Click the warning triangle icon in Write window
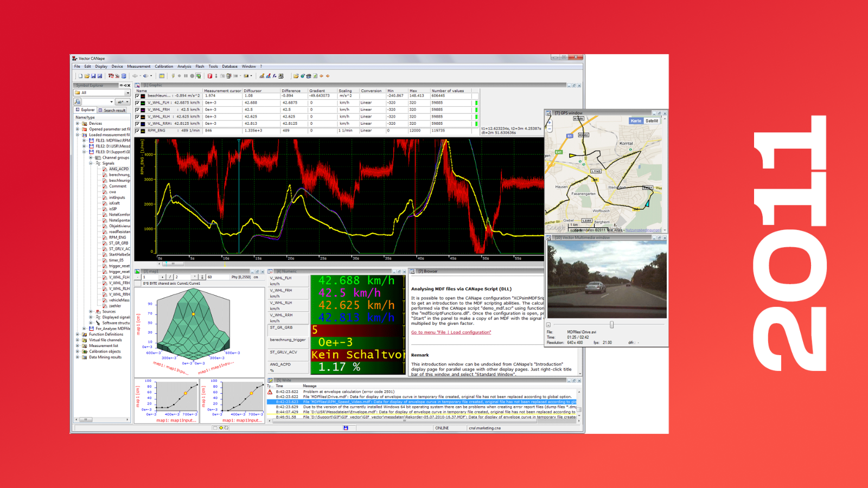 270,391
